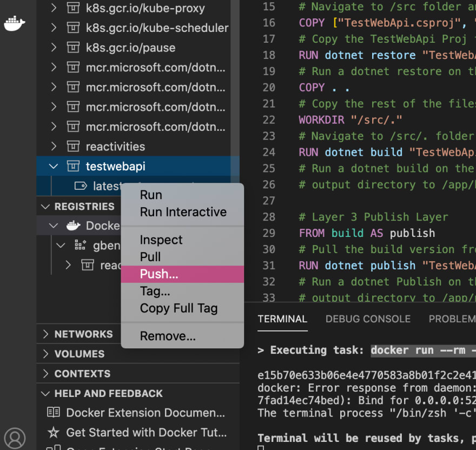Click 'WORKDIR "/src/."' code line
476x450 pixels.
[351, 120]
